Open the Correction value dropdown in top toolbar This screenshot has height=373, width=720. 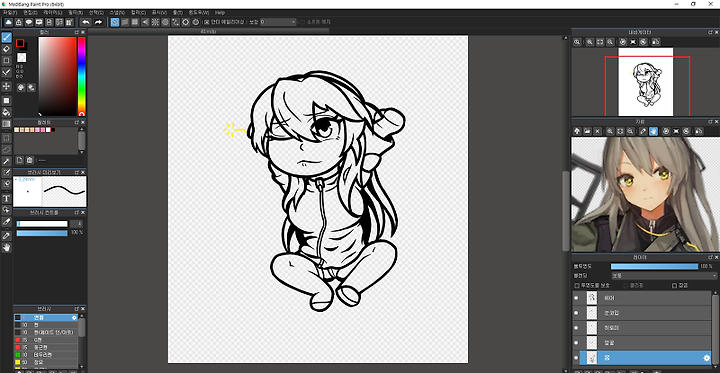[278, 22]
